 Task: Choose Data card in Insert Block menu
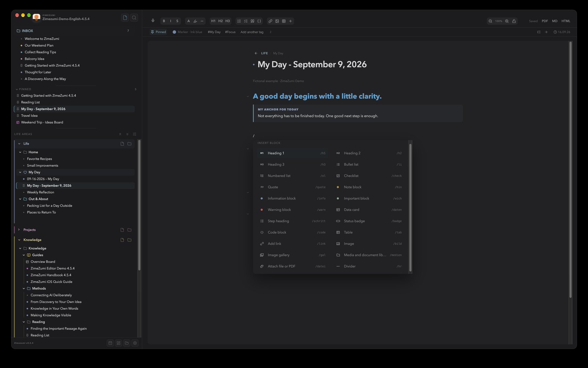click(369, 210)
